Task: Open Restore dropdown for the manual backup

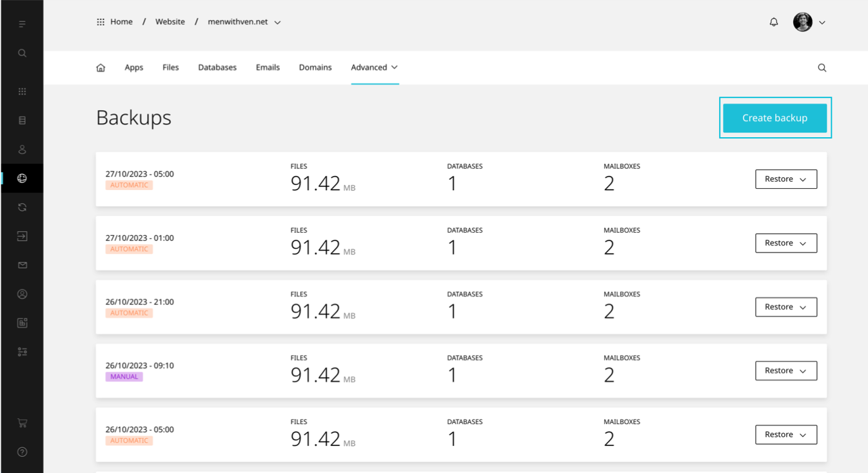Action: click(785, 371)
